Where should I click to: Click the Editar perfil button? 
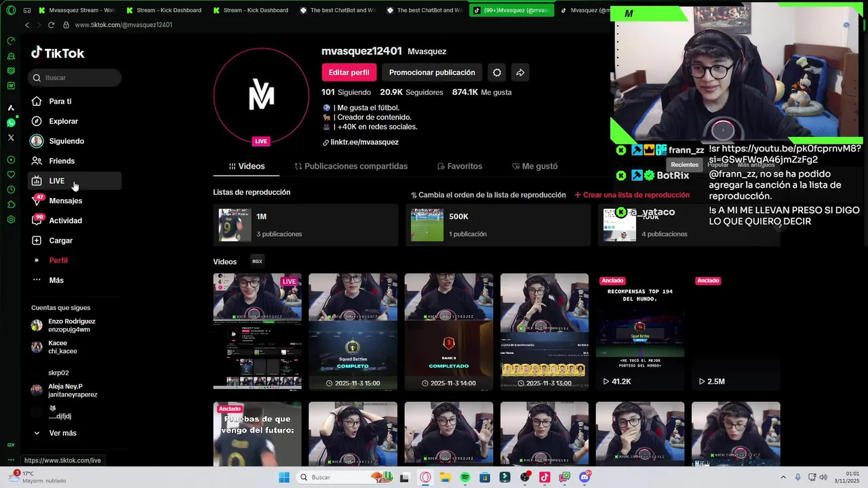click(349, 73)
